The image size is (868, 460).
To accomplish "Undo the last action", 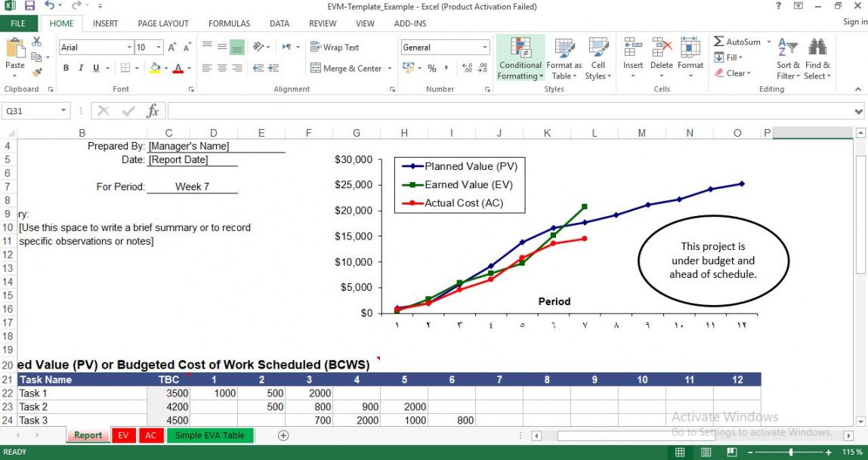I will pyautogui.click(x=49, y=6).
